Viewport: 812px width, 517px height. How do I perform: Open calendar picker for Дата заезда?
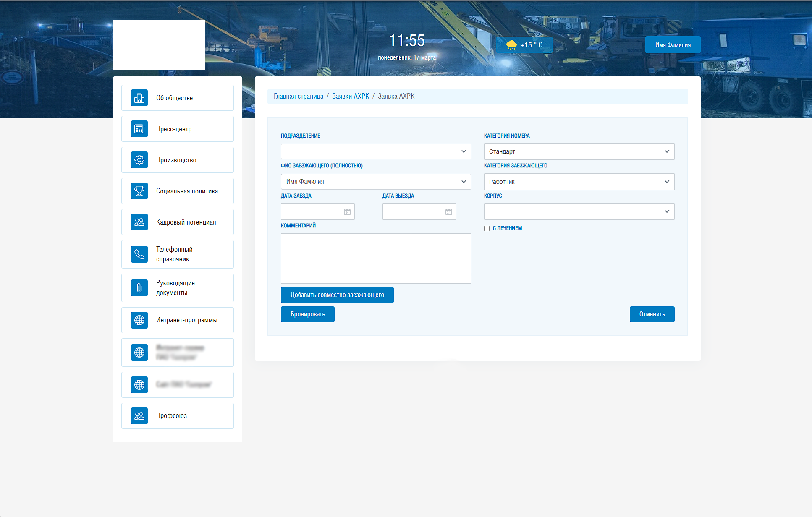click(347, 212)
